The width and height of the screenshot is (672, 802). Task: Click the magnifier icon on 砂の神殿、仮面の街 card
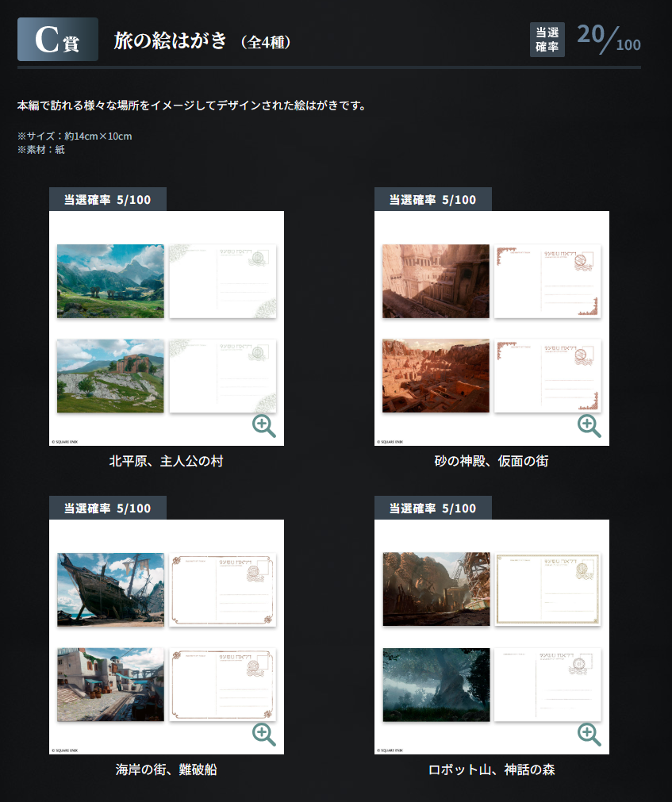[x=589, y=426]
